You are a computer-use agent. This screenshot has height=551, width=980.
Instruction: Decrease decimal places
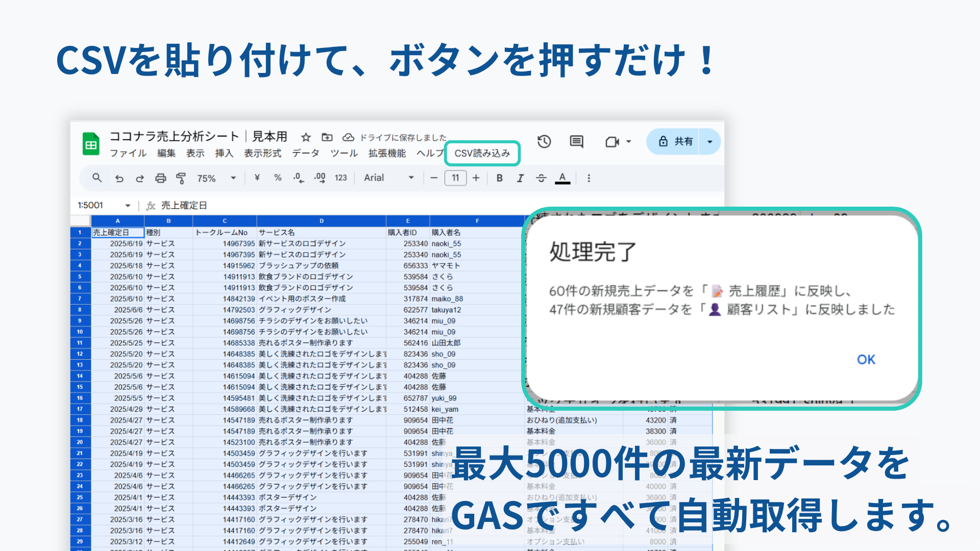299,178
